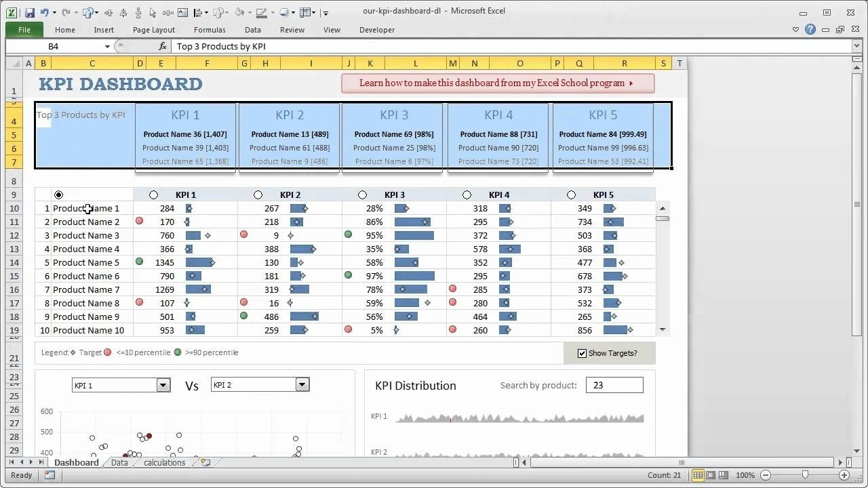The image size is (868, 488).
Task: Switch to Normal view in status bar
Action: (x=698, y=475)
